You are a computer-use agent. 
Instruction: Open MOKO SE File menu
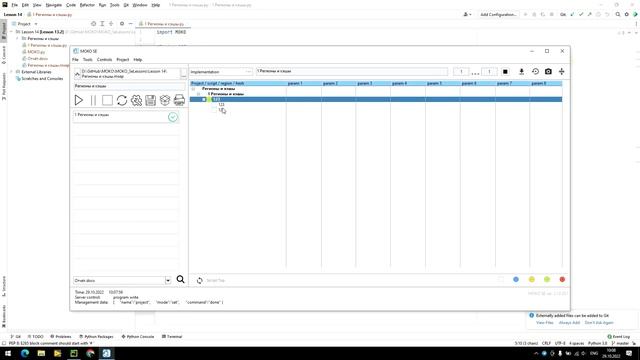tap(75, 60)
